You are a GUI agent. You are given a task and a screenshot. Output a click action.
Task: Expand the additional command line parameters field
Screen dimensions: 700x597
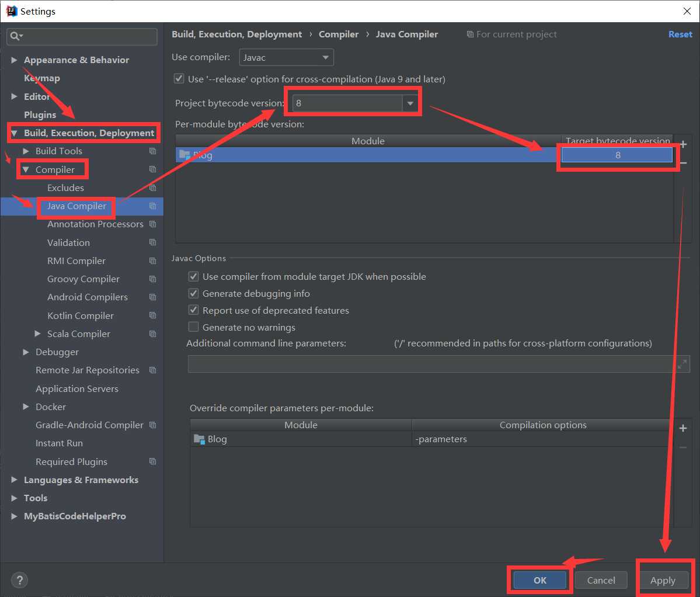coord(682,364)
